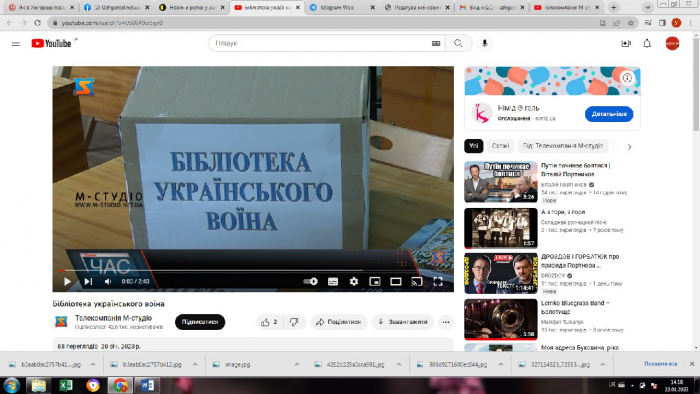Open the Путін починає боятися video thumbnail

tap(500, 182)
